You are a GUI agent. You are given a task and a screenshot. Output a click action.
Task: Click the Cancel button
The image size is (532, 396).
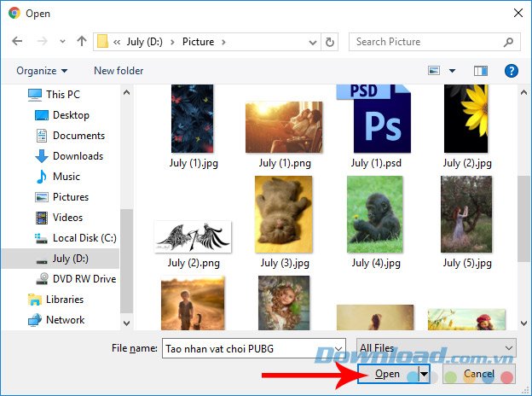click(x=479, y=374)
